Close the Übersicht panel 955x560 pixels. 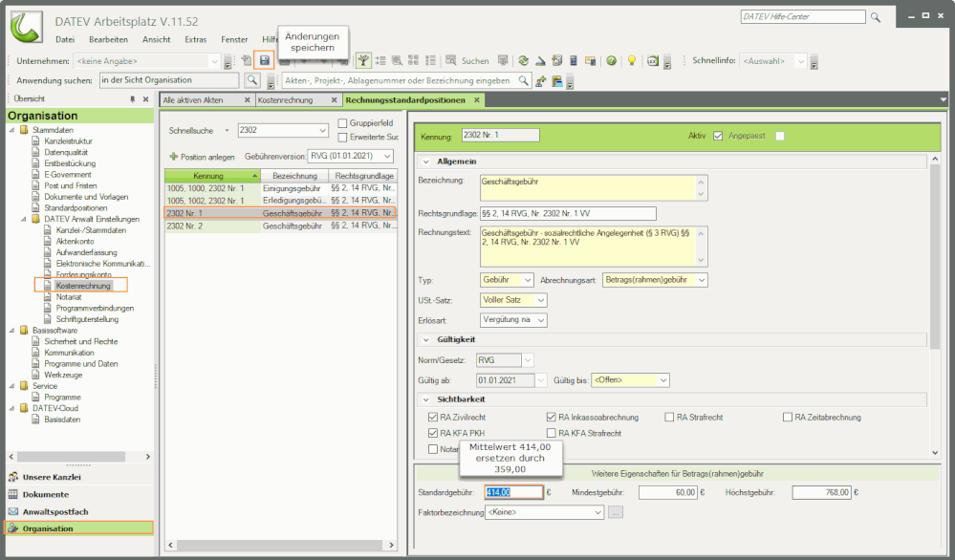[x=145, y=98]
